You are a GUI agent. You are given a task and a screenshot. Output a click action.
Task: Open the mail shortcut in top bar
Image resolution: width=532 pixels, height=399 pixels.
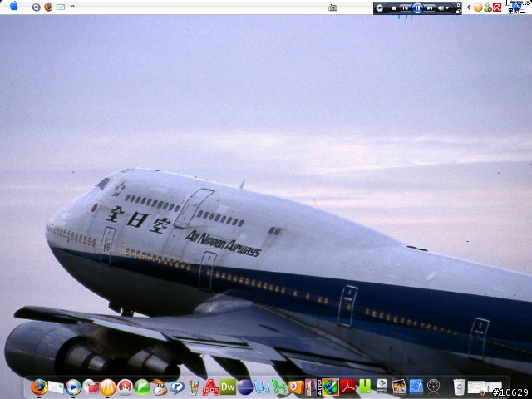coord(61,7)
